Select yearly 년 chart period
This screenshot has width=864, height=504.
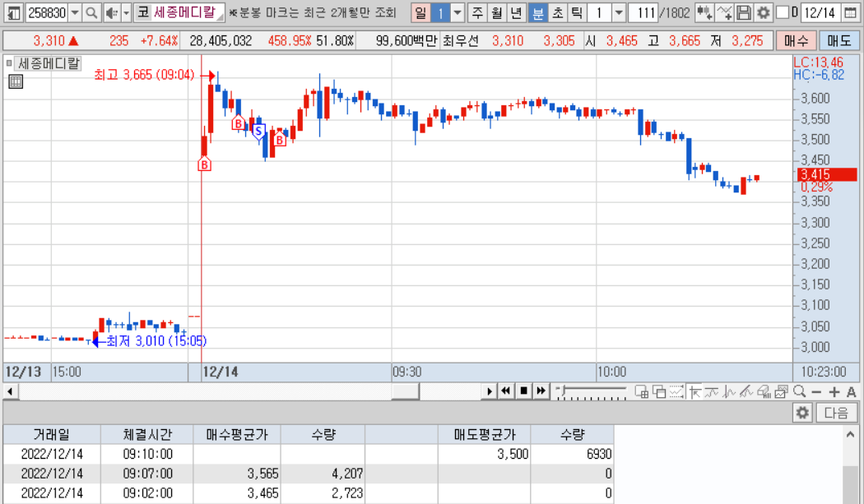tap(516, 12)
